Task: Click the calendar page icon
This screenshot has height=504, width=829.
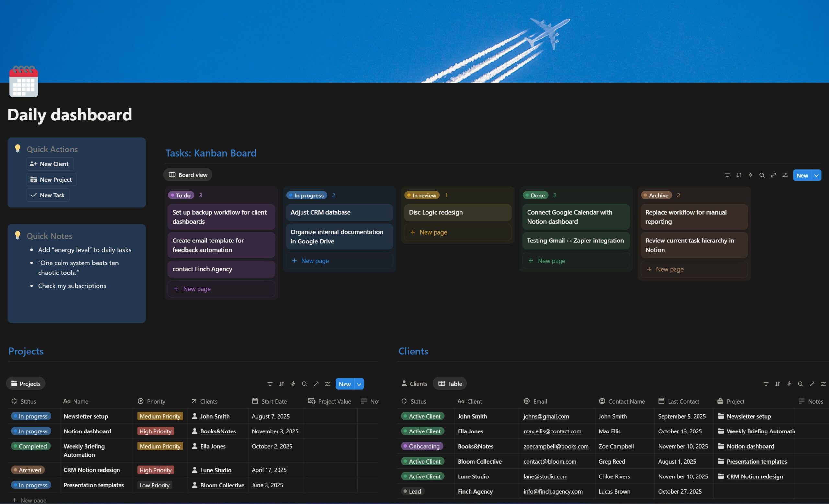Action: point(24,82)
